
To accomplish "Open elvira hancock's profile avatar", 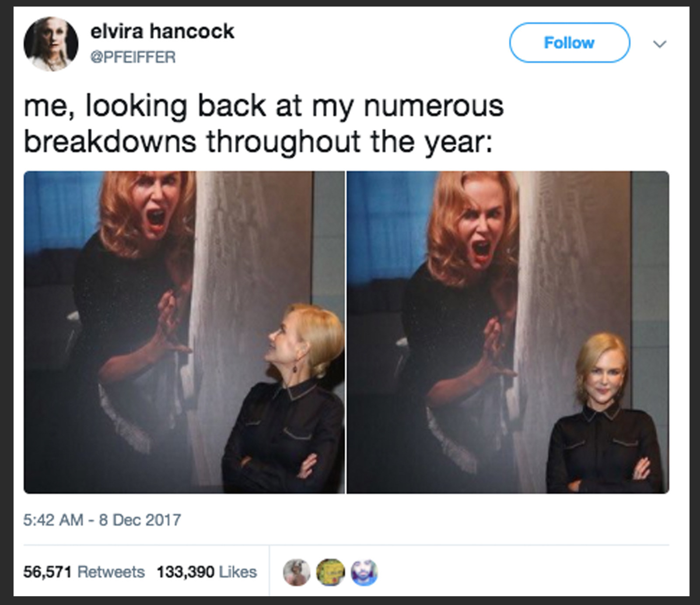I will click(x=51, y=44).
